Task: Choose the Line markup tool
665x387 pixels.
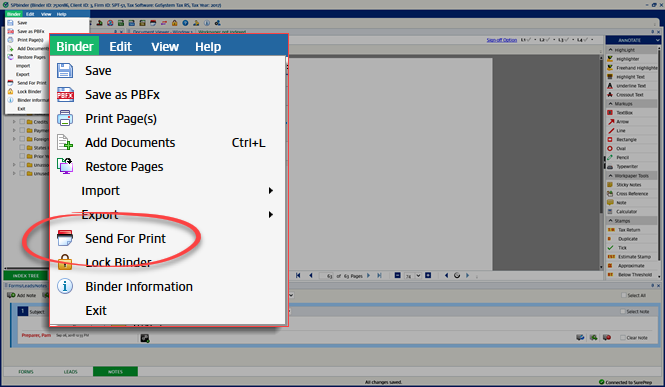Action: pos(631,131)
